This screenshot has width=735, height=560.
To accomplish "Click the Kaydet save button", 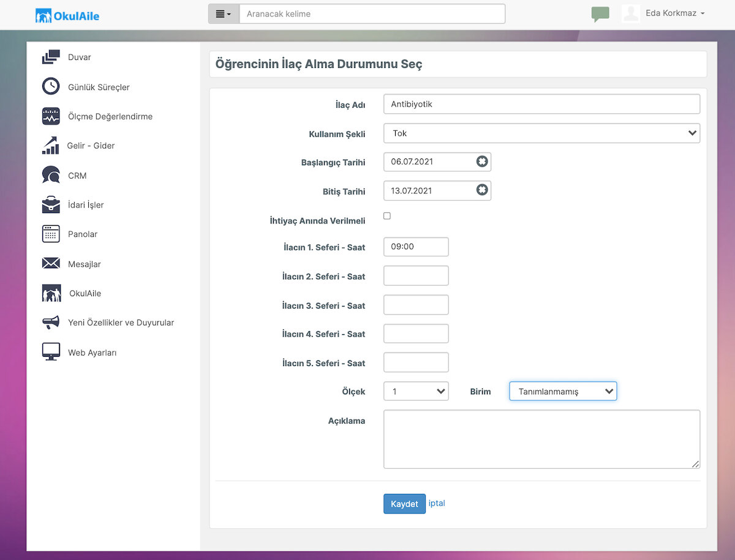I will click(404, 504).
